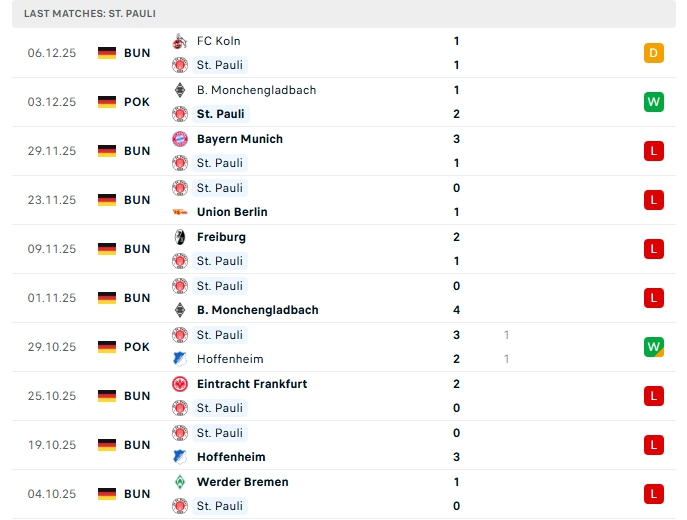Click the W badge for 29.10.25 Hoffenheim match

point(654,347)
